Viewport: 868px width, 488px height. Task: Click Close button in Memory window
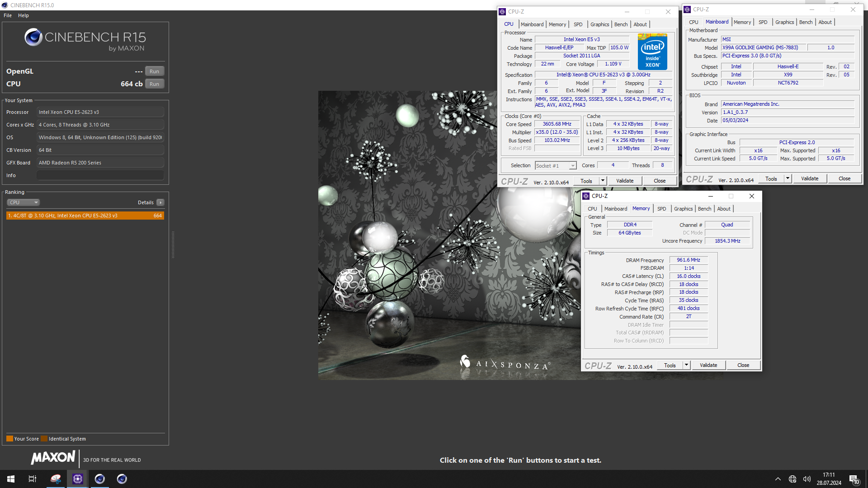[743, 366]
